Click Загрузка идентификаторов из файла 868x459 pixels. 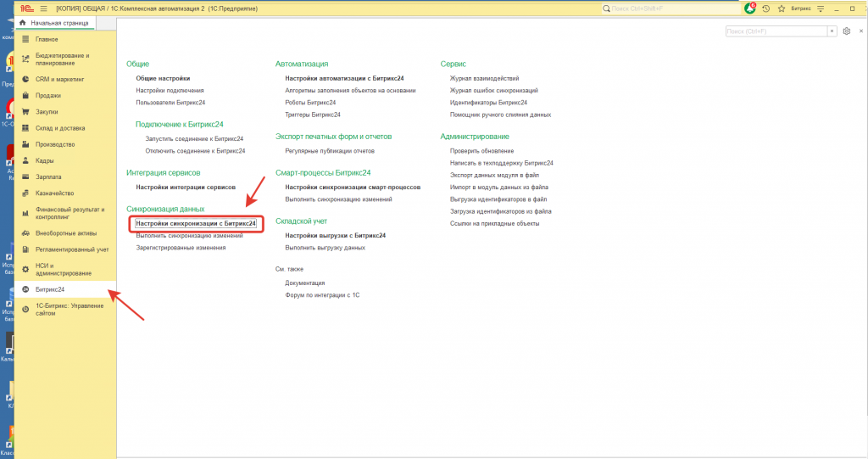point(500,212)
